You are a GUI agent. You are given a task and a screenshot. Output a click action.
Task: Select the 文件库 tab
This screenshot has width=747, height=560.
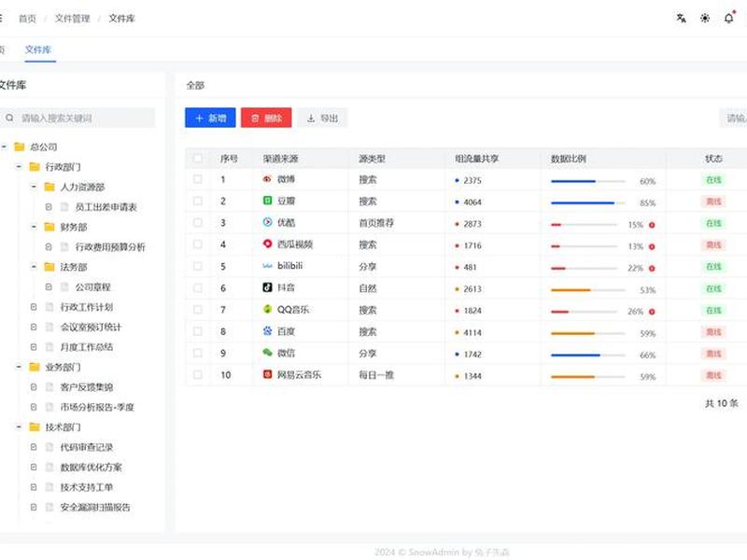(38, 49)
